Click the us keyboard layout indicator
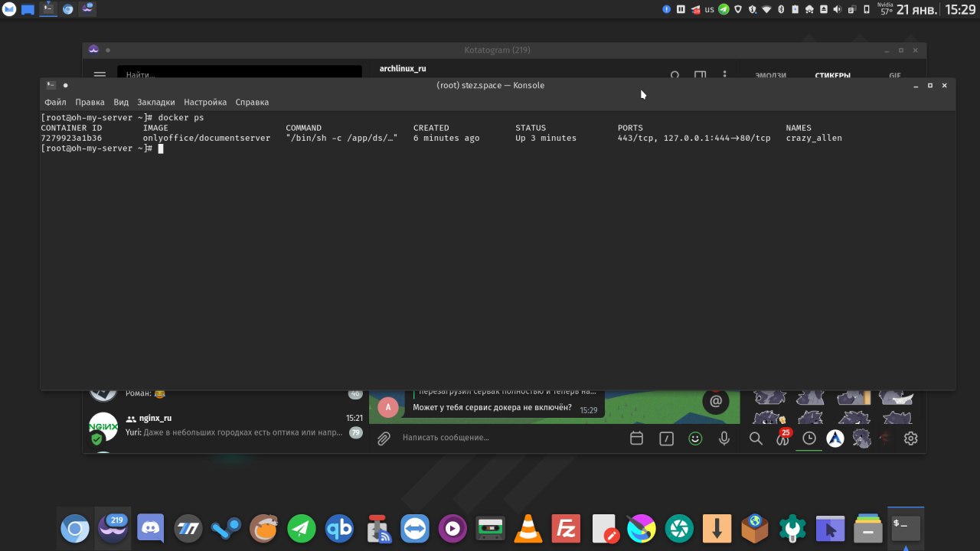Viewport: 980px width, 551px height. 709,9
